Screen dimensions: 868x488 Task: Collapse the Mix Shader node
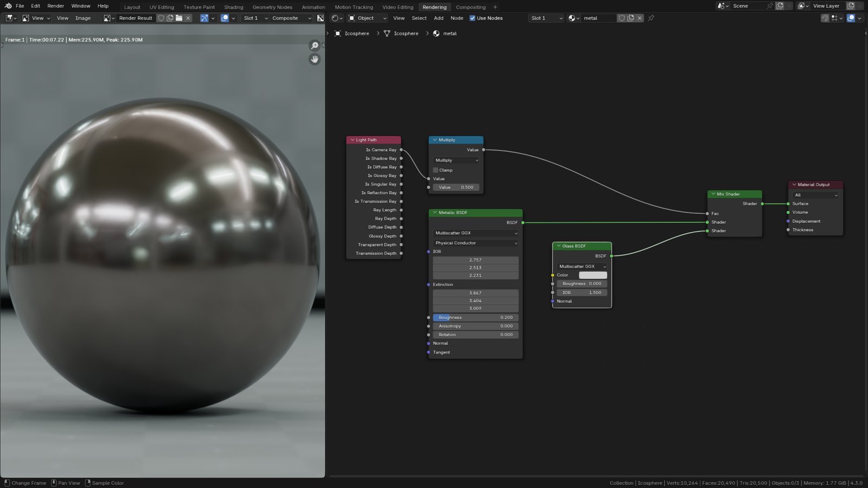tap(713, 194)
